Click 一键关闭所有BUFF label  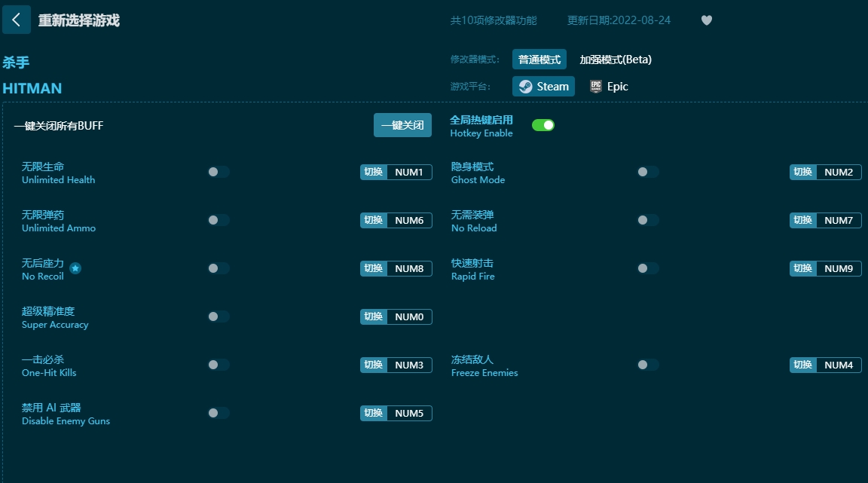coord(59,126)
